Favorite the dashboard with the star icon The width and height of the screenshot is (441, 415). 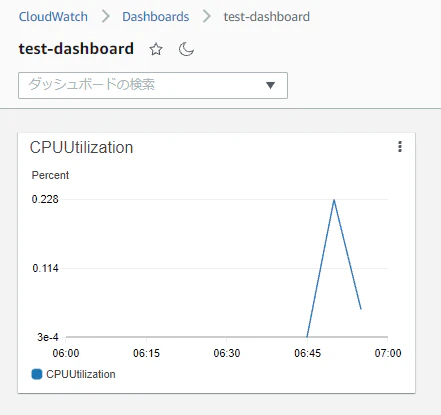[x=156, y=49]
